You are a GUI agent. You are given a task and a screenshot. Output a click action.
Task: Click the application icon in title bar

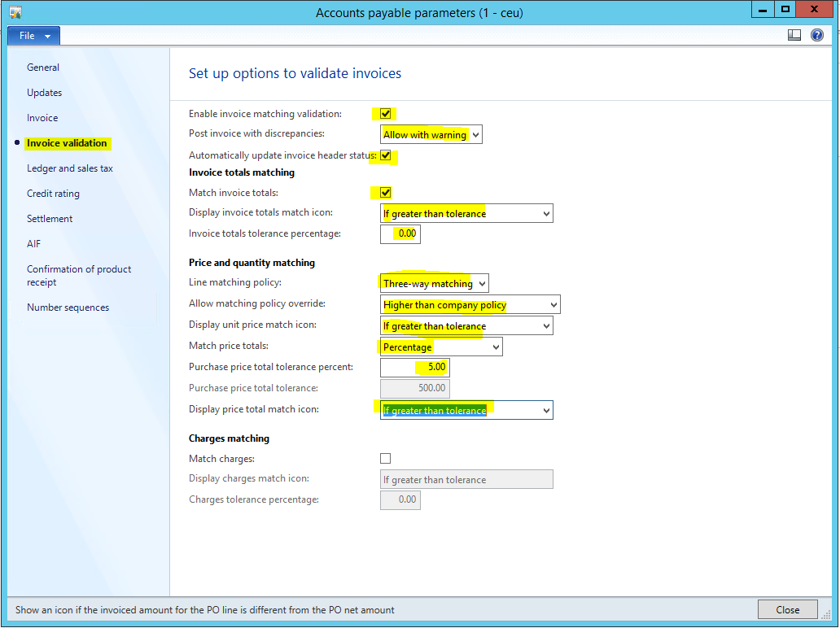(x=15, y=12)
